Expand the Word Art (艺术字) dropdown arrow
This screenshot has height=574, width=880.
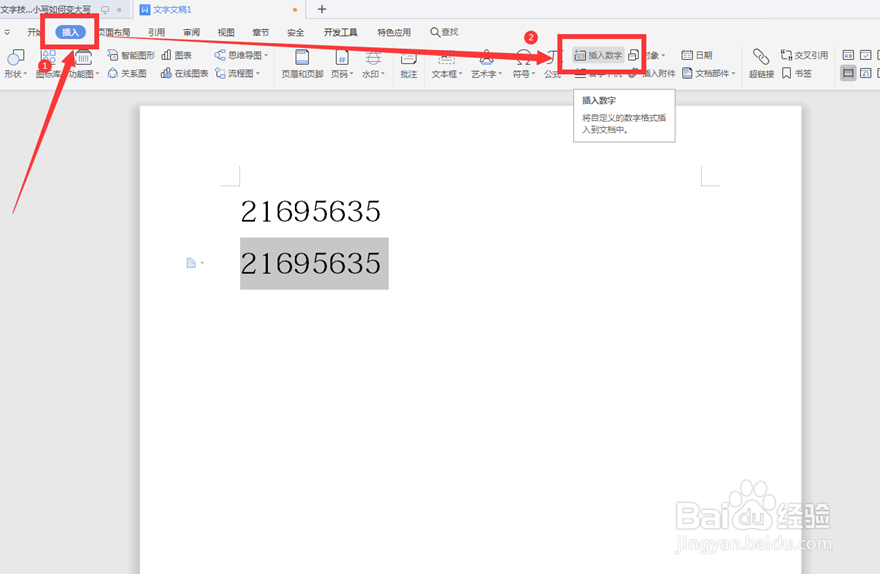tap(499, 74)
